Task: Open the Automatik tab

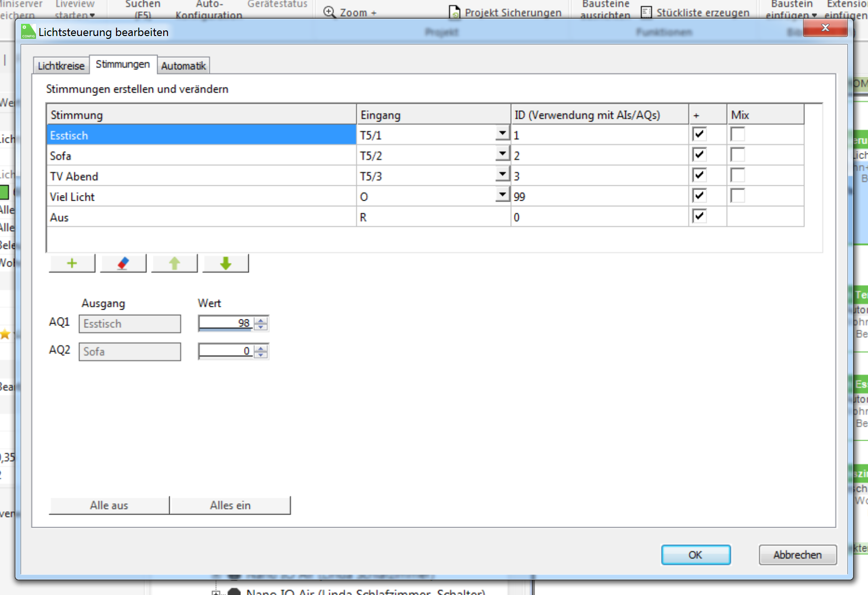Action: [x=183, y=66]
